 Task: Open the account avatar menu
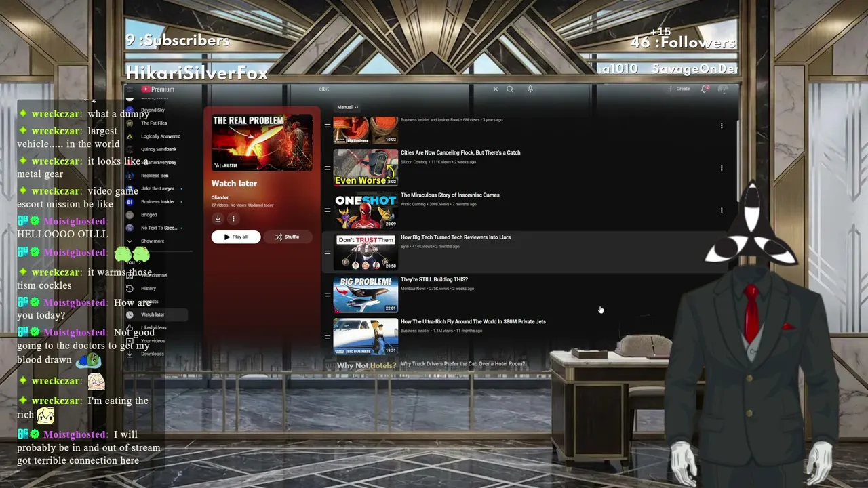coord(724,89)
